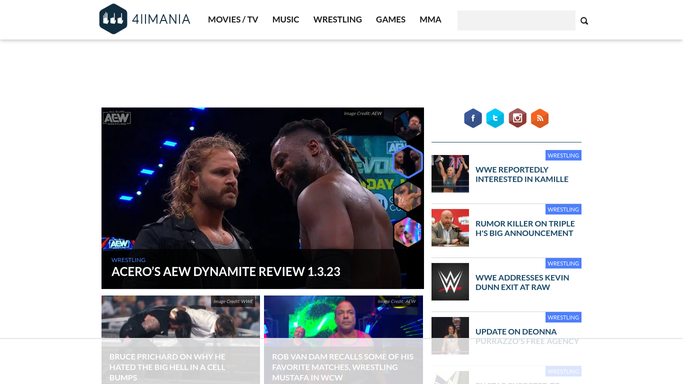Go to the MMA section
This screenshot has height=384, width=683.
pos(430,20)
